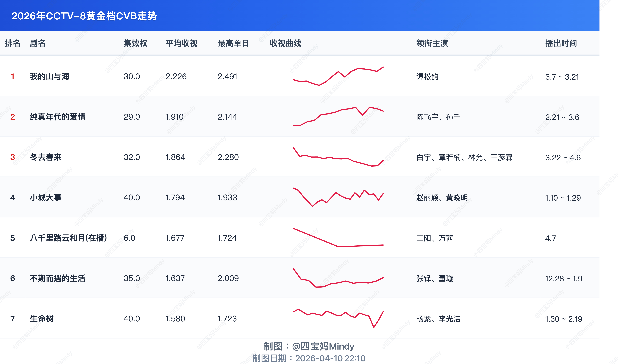The width and height of the screenshot is (618, 364).
Task: Click the drama title 冬去春来
Action: (x=45, y=157)
